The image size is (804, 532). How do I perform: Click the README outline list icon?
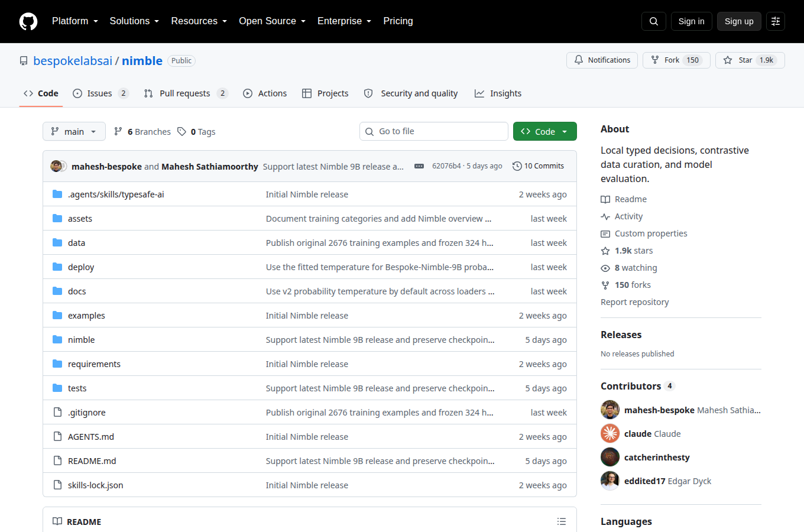coord(562,521)
